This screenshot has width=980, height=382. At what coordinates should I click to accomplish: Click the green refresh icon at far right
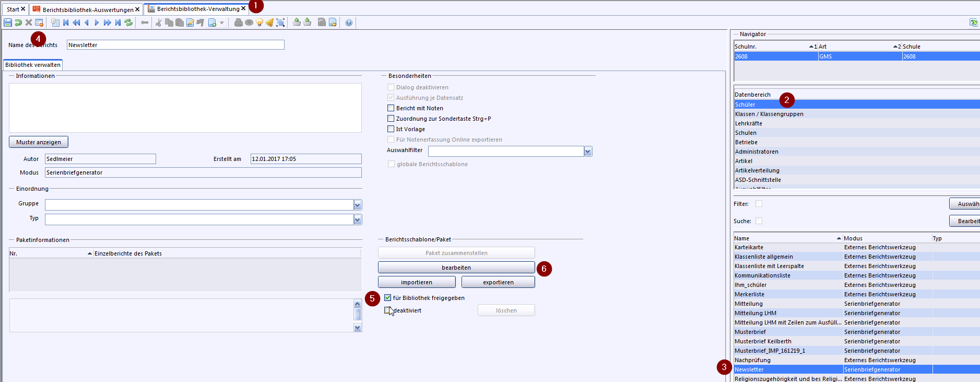pyautogui.click(x=973, y=22)
